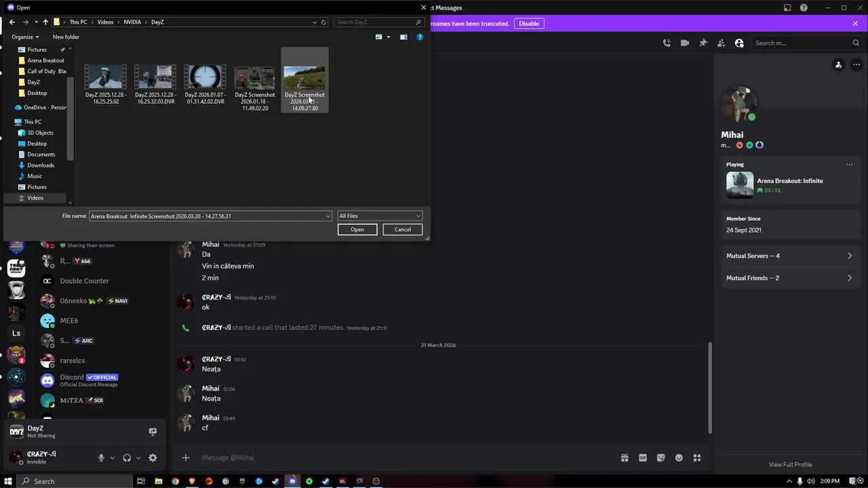The image size is (868, 488).
Task: Deafen using the headphones icon
Action: pos(127,458)
